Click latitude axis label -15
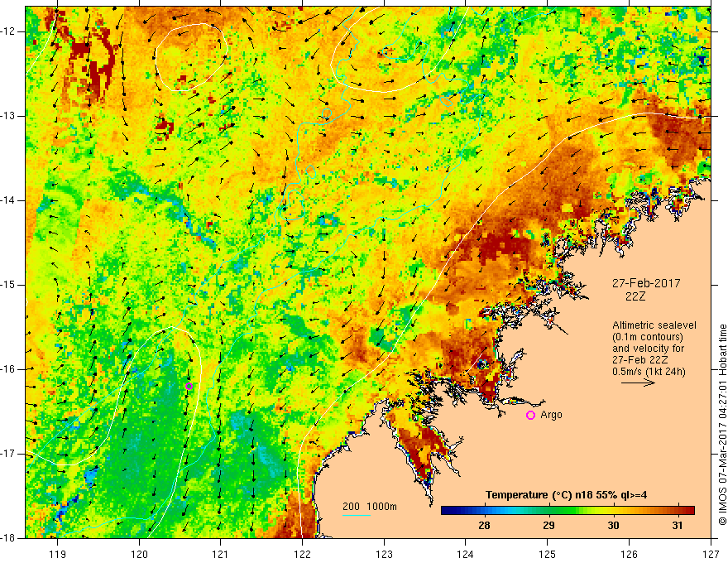 8,285
